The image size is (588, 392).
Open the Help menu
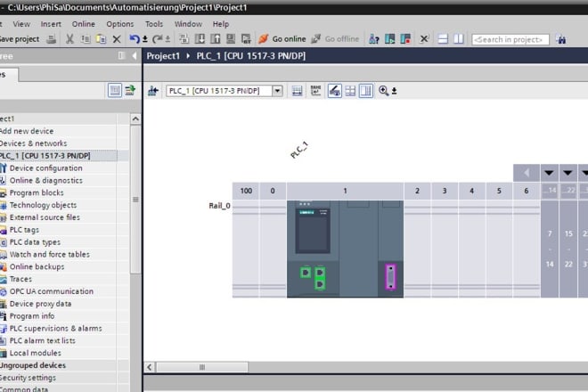click(221, 24)
